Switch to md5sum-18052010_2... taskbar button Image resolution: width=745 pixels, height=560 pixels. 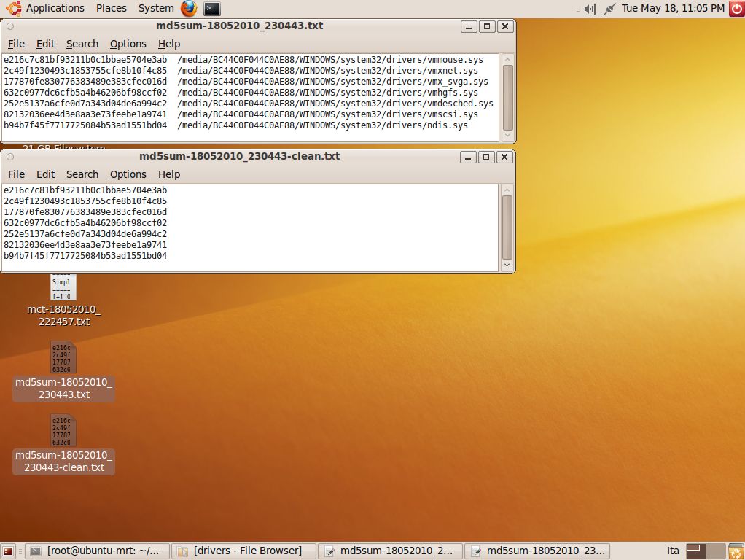pos(390,551)
